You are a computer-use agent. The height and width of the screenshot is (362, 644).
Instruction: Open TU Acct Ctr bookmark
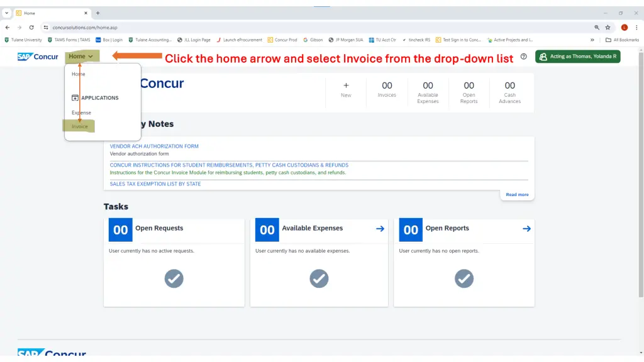coord(382,40)
